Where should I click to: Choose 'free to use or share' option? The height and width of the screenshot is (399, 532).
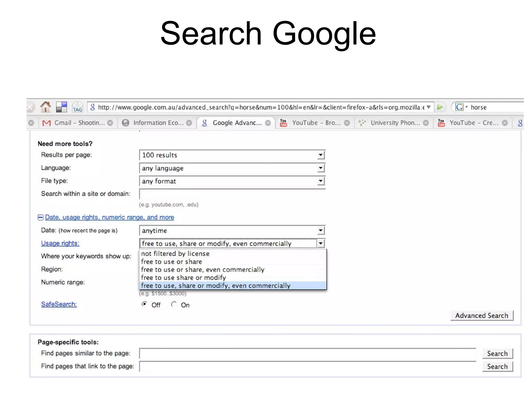point(171,262)
